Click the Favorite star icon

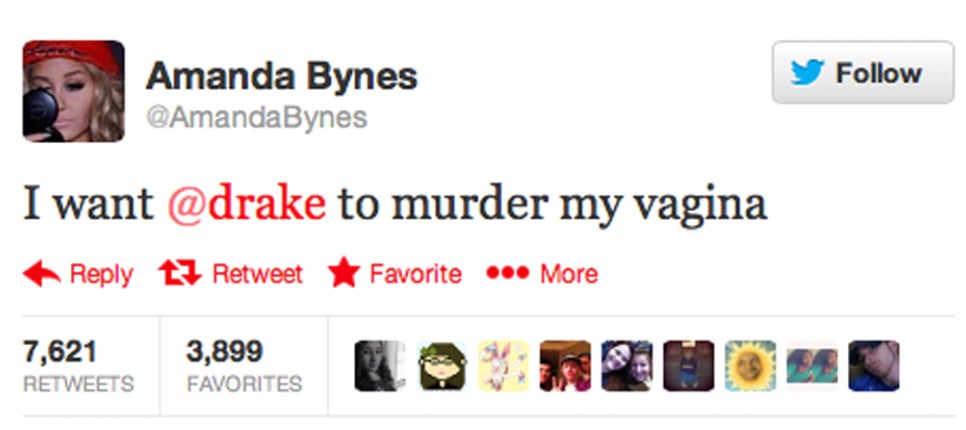pyautogui.click(x=344, y=273)
